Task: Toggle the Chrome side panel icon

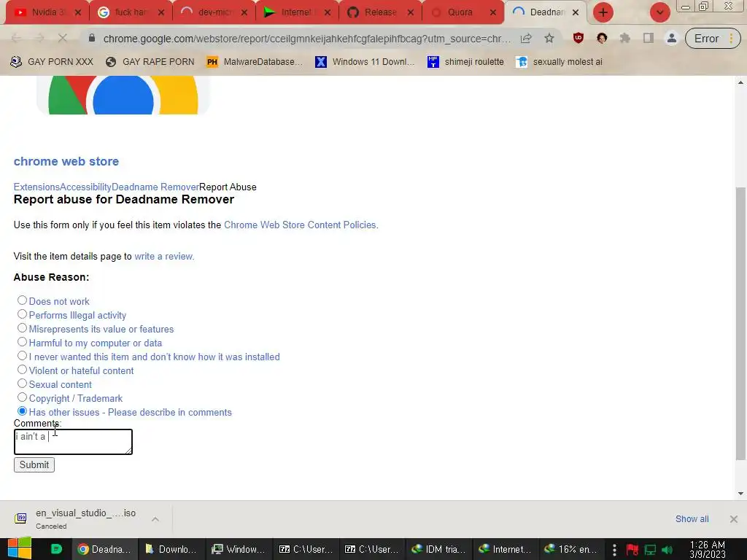Action: [x=649, y=39]
